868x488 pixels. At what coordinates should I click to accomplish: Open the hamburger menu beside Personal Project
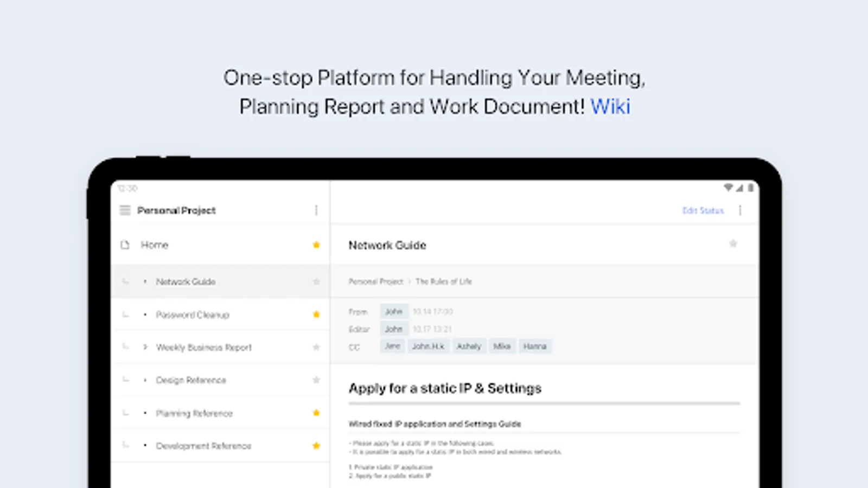coord(125,210)
